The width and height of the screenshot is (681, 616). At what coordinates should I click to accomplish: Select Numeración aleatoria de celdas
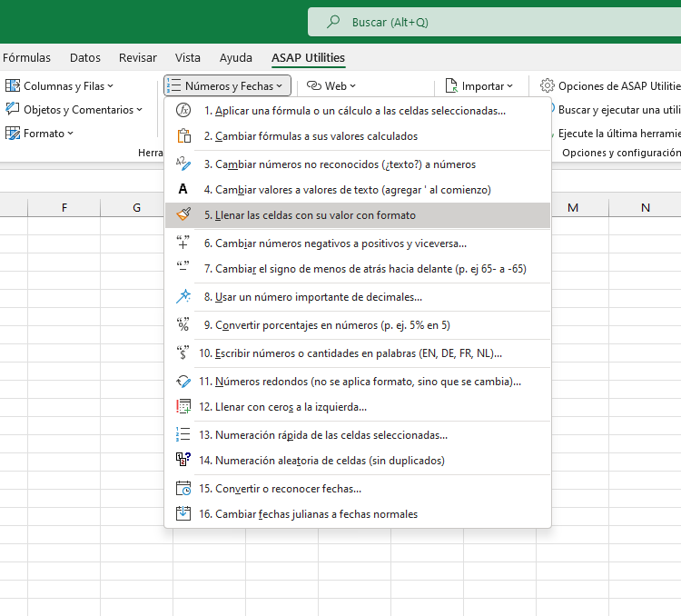[x=358, y=461]
